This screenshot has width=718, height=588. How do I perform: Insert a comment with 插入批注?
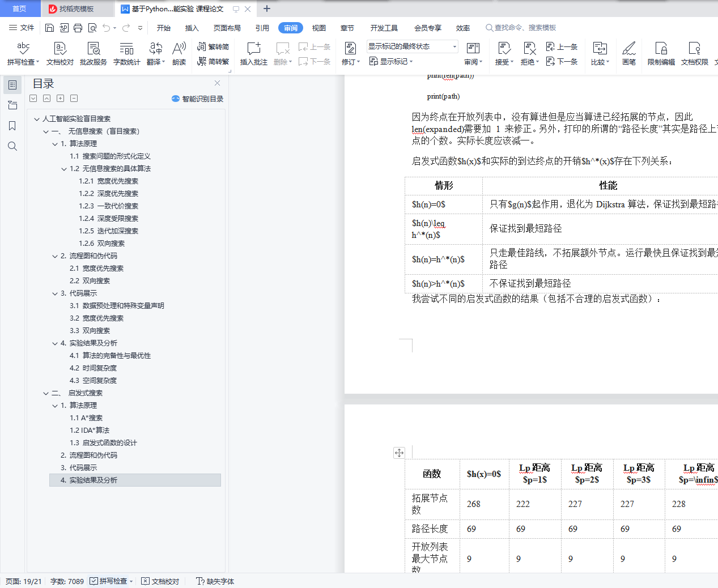click(254, 54)
